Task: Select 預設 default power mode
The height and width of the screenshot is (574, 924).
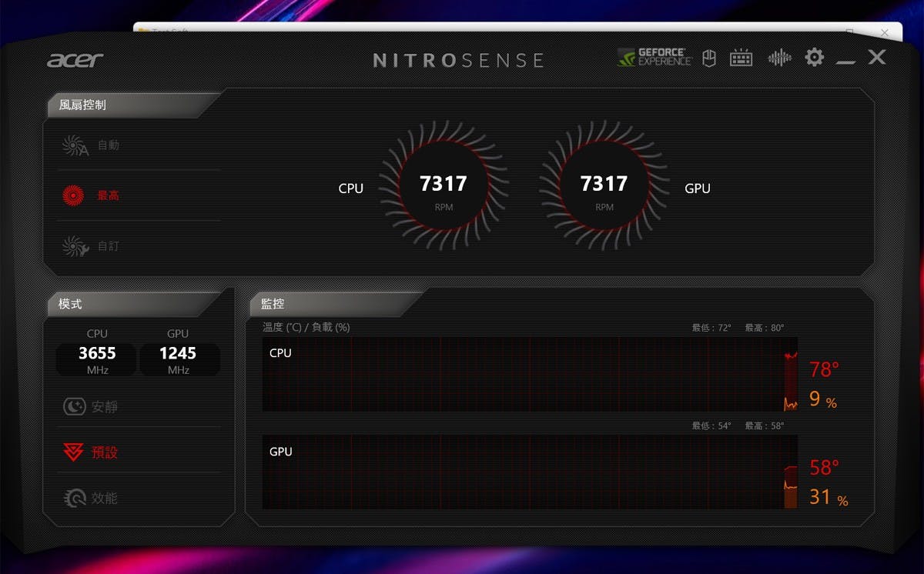Action: click(104, 452)
